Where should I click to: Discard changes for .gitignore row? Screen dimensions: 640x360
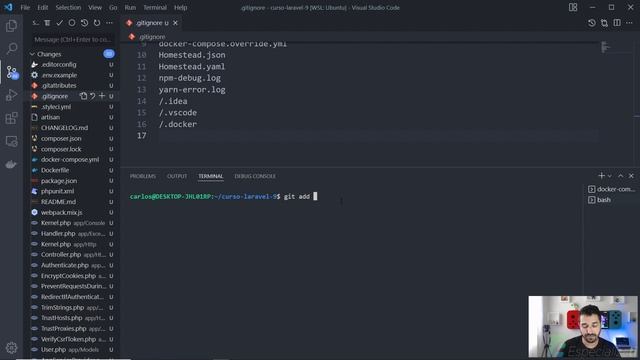(x=93, y=96)
